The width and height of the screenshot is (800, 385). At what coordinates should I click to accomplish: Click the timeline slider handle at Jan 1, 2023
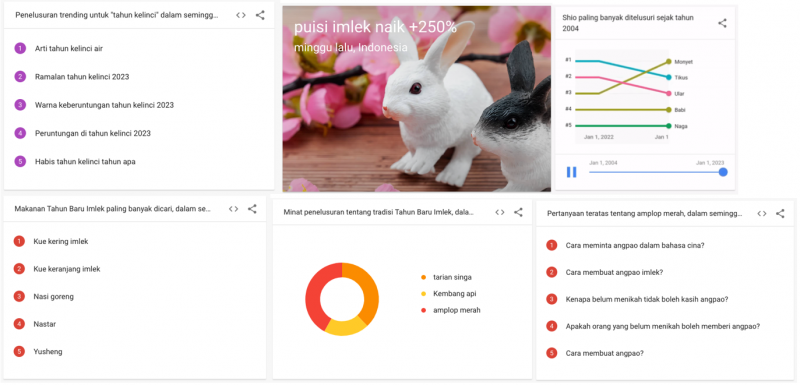click(723, 172)
